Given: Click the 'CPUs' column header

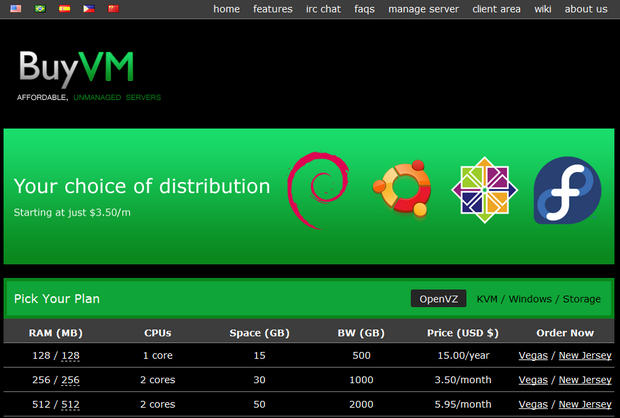Looking at the screenshot, I should click(x=158, y=333).
